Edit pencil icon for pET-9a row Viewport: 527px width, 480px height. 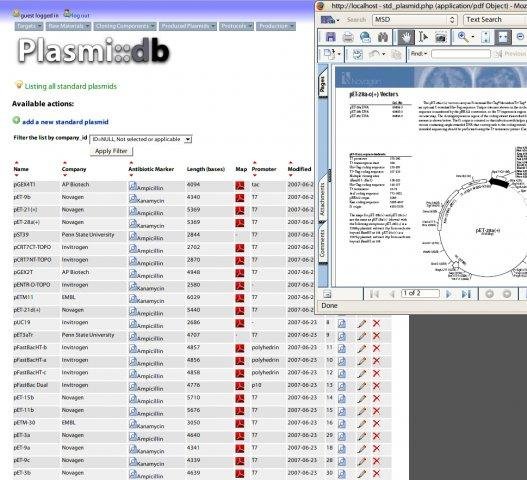coord(362,449)
